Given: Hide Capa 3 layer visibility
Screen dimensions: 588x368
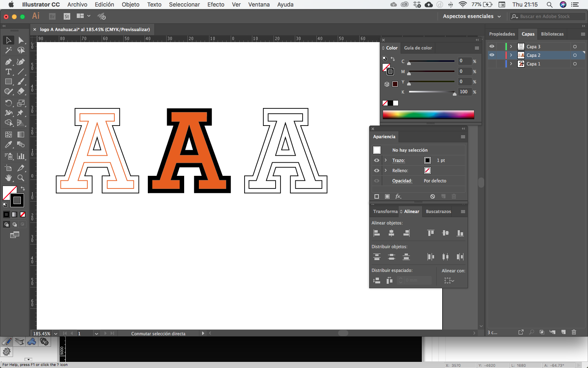Looking at the screenshot, I should click(492, 47).
